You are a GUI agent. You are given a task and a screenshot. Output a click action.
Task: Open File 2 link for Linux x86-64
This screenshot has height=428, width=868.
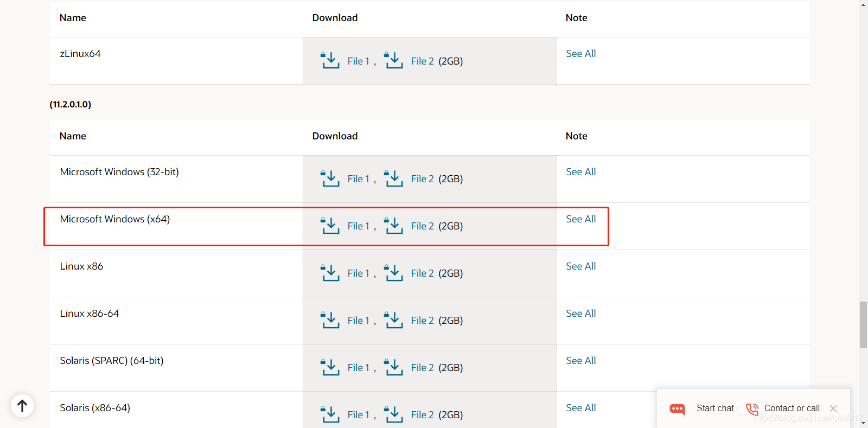click(x=422, y=321)
